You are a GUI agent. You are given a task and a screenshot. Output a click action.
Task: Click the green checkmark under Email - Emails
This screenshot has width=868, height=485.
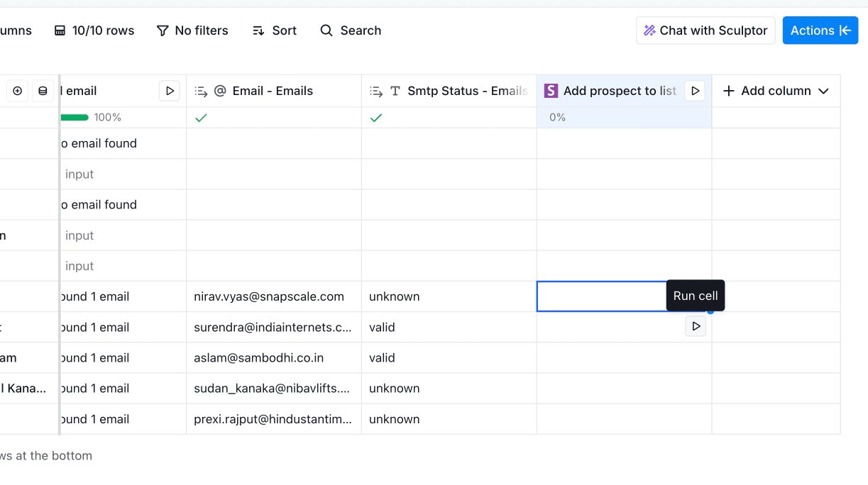pyautogui.click(x=201, y=118)
